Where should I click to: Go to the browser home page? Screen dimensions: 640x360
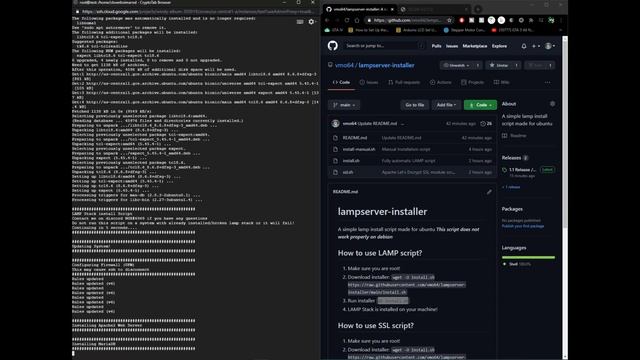click(x=357, y=20)
